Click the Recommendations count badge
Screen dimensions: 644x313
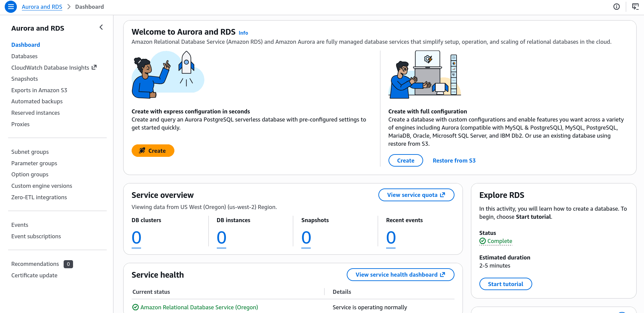(68, 264)
